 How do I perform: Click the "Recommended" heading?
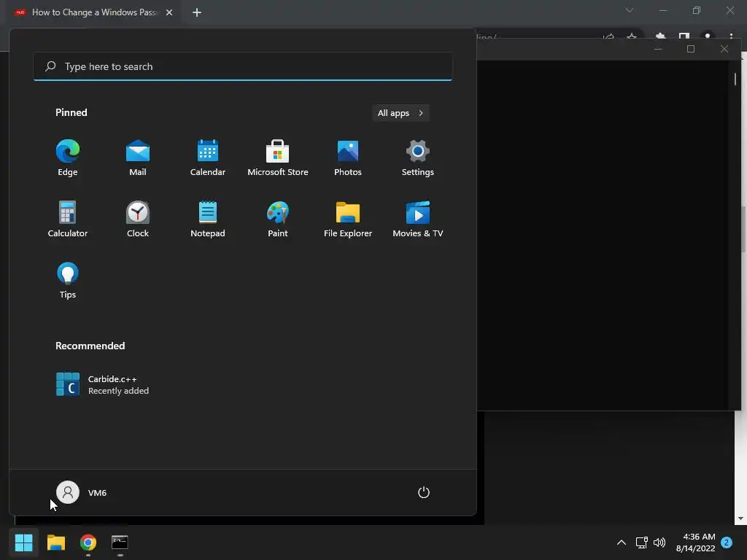(90, 346)
